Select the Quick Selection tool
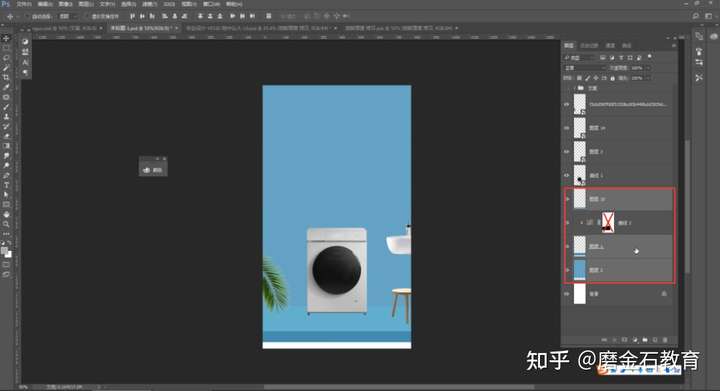Image resolution: width=720 pixels, height=391 pixels. [6, 67]
